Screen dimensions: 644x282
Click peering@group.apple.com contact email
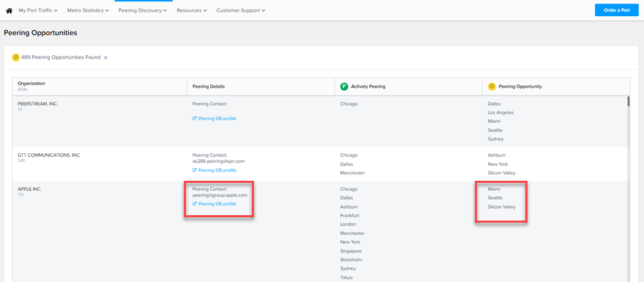click(220, 195)
